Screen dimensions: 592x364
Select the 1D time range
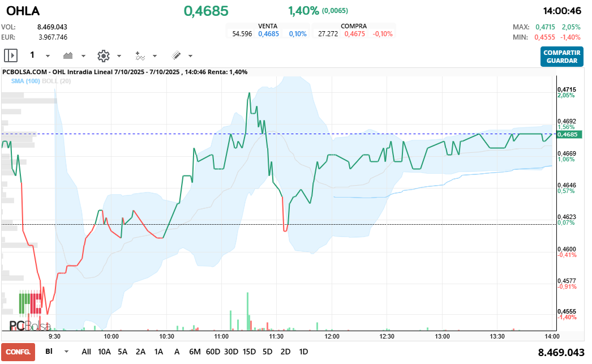point(303,352)
